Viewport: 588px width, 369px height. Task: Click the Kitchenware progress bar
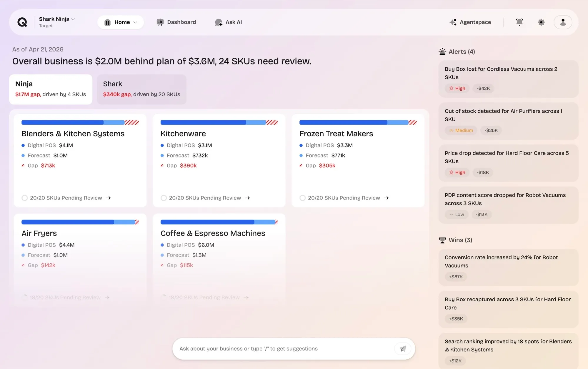coord(219,122)
